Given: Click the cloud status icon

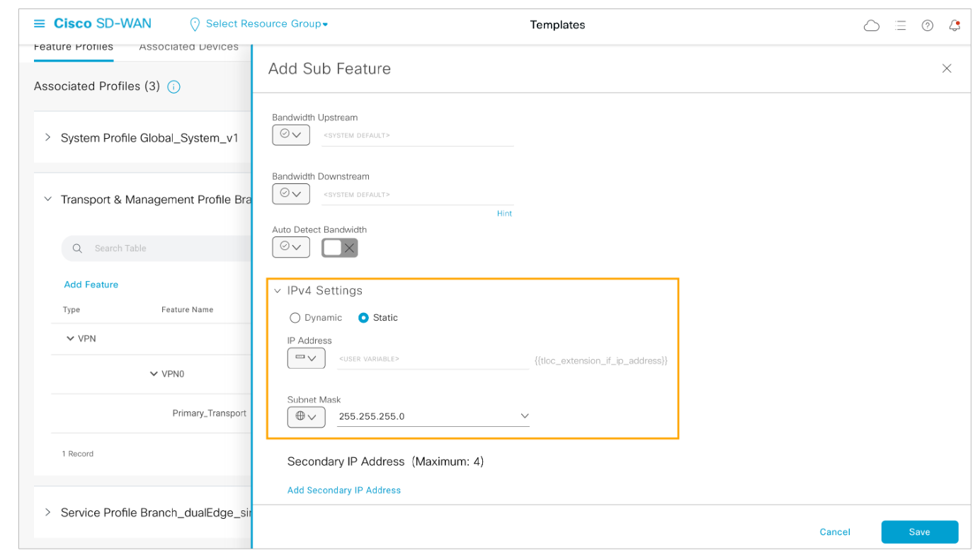Looking at the screenshot, I should (872, 25).
